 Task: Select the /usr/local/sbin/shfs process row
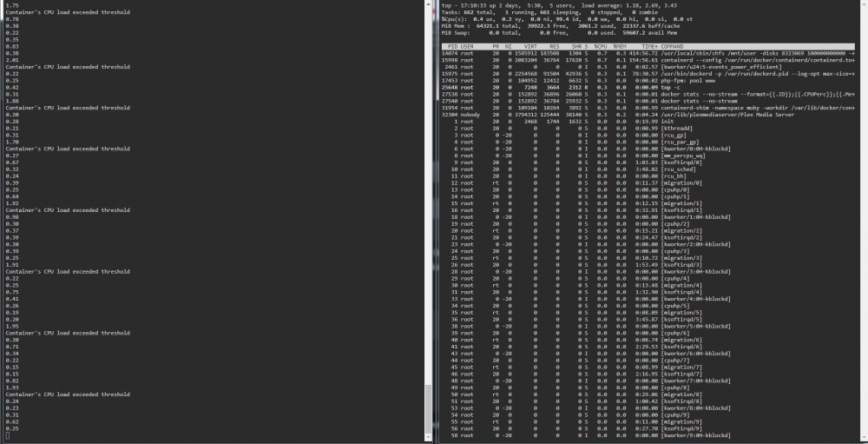point(648,53)
